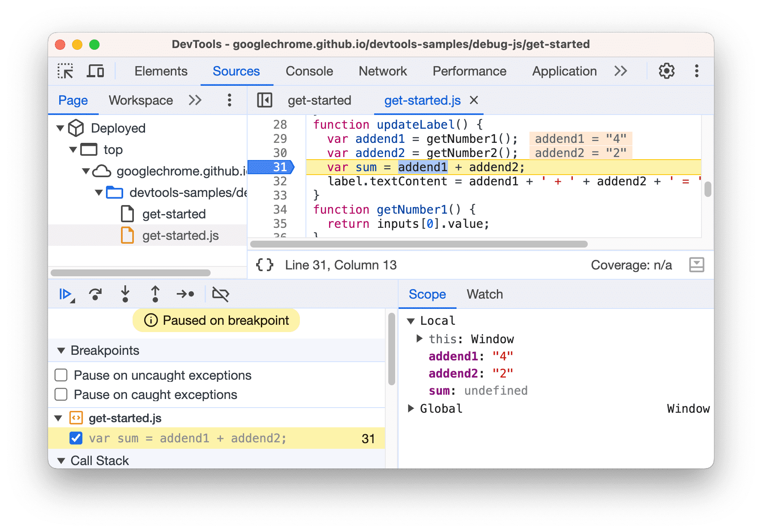Enable Pause on uncaught exceptions
Image resolution: width=762 pixels, height=532 pixels.
pyautogui.click(x=61, y=375)
